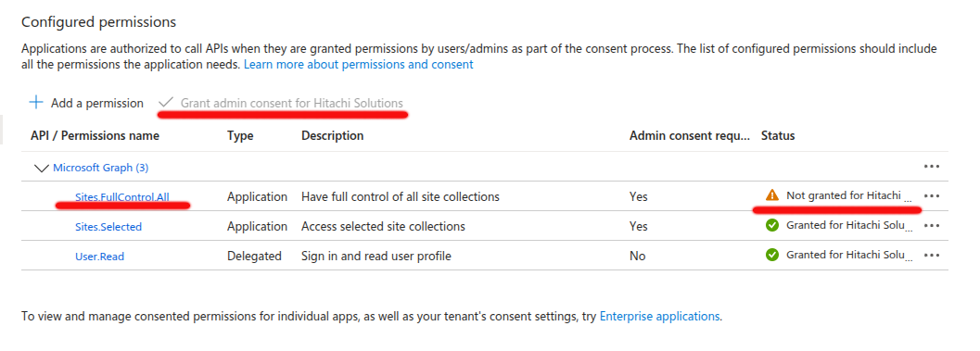Click 'Yes' admin consent cell for Sites.FullControl.All
980x351 pixels.
[x=638, y=196]
